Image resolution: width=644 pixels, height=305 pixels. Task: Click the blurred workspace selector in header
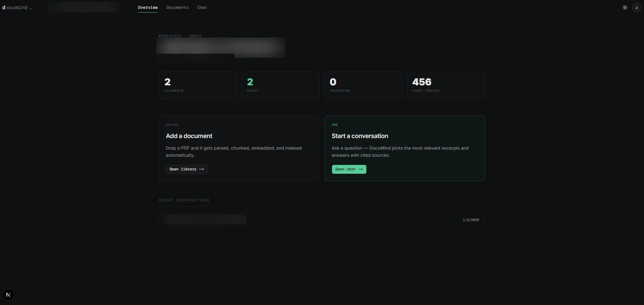point(84,7)
